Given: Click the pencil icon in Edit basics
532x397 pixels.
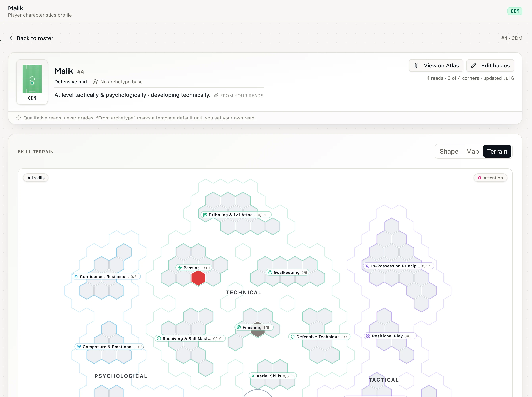Looking at the screenshot, I should [474, 66].
